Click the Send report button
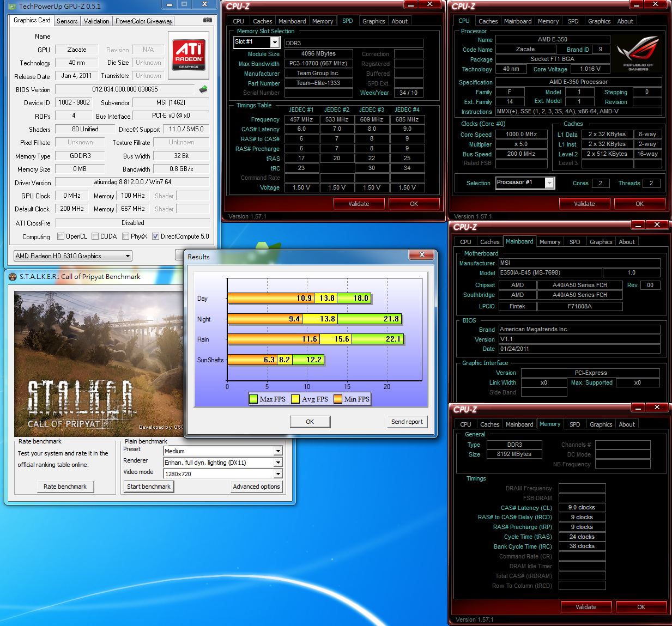 pos(407,422)
